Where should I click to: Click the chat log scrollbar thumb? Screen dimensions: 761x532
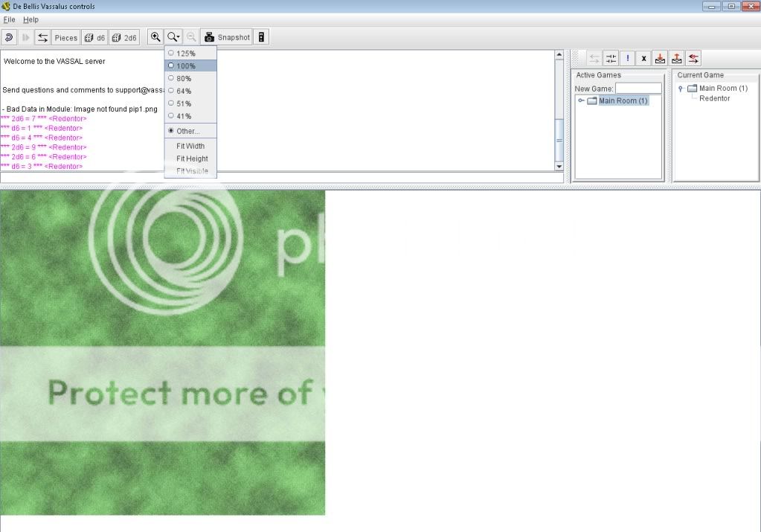(x=559, y=141)
